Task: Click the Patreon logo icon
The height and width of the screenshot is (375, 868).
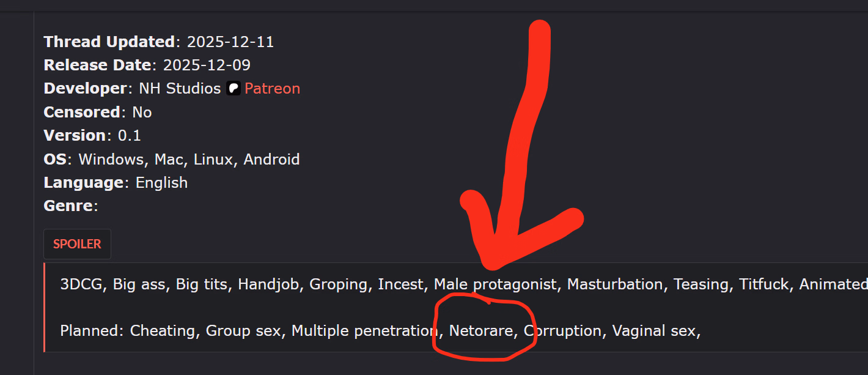Action: coord(233,89)
